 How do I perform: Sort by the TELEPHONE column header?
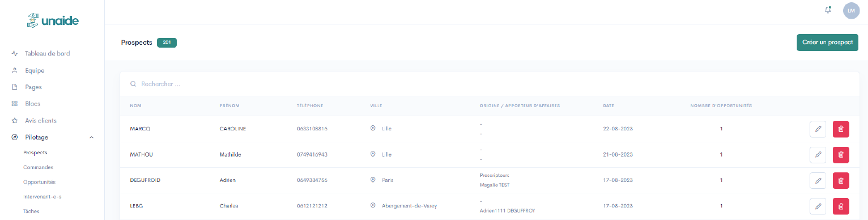pos(310,106)
